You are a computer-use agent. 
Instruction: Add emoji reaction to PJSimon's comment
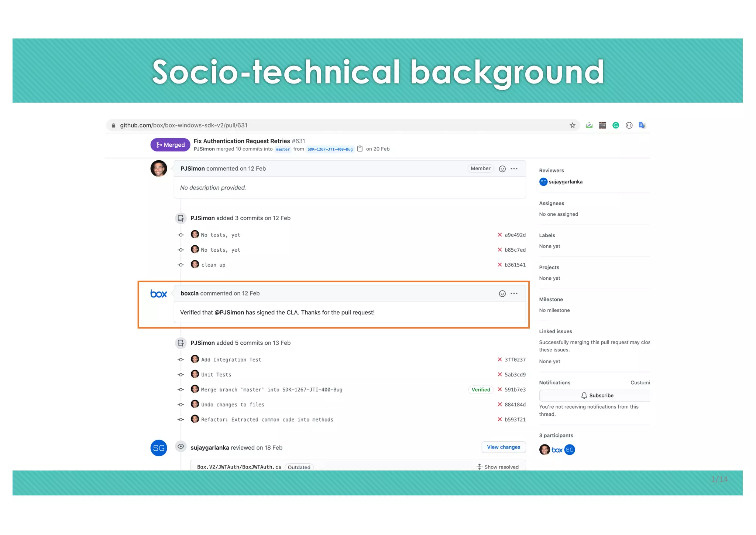(502, 169)
